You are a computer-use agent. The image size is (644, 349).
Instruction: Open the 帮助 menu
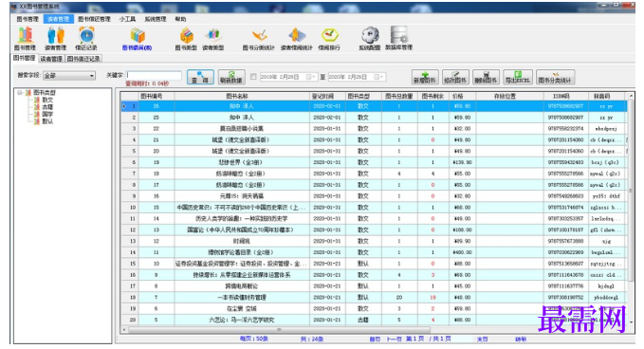tap(180, 19)
